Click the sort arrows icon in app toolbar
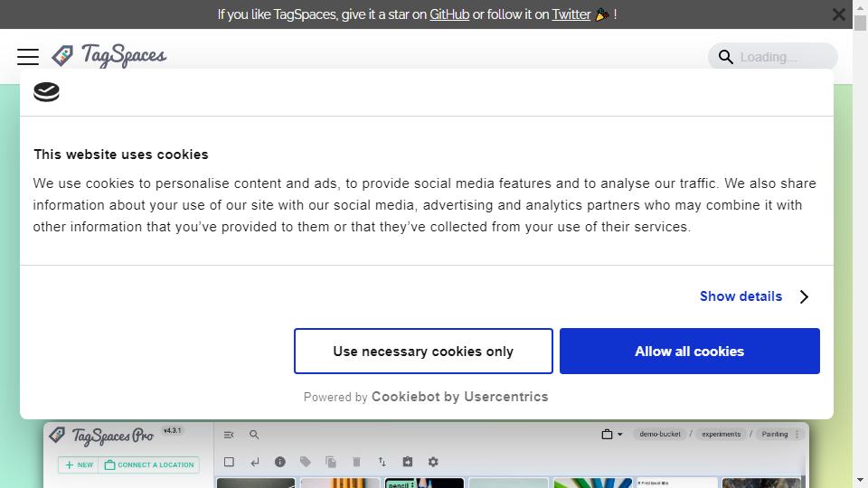Image resolution: width=868 pixels, height=488 pixels. tap(382, 462)
